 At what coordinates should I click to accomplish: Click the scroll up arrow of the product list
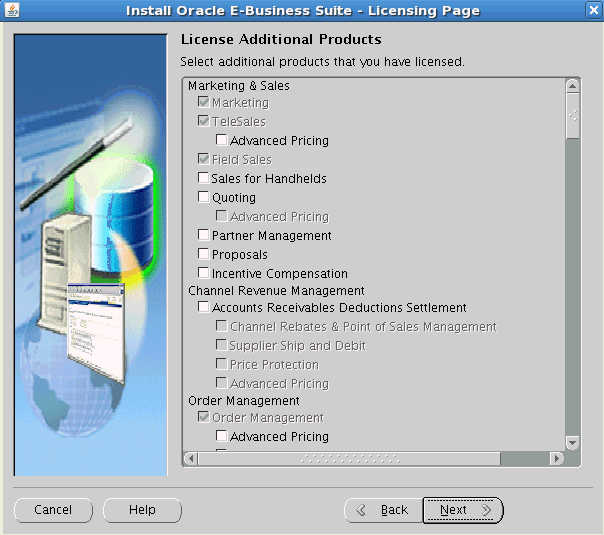pos(572,86)
